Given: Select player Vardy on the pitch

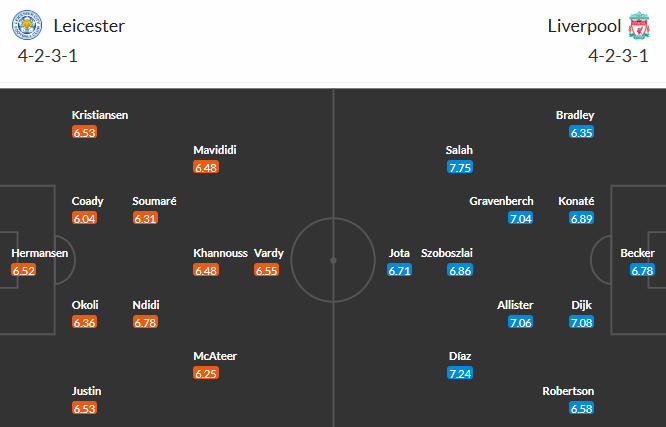Looking at the screenshot, I should pyautogui.click(x=268, y=253).
